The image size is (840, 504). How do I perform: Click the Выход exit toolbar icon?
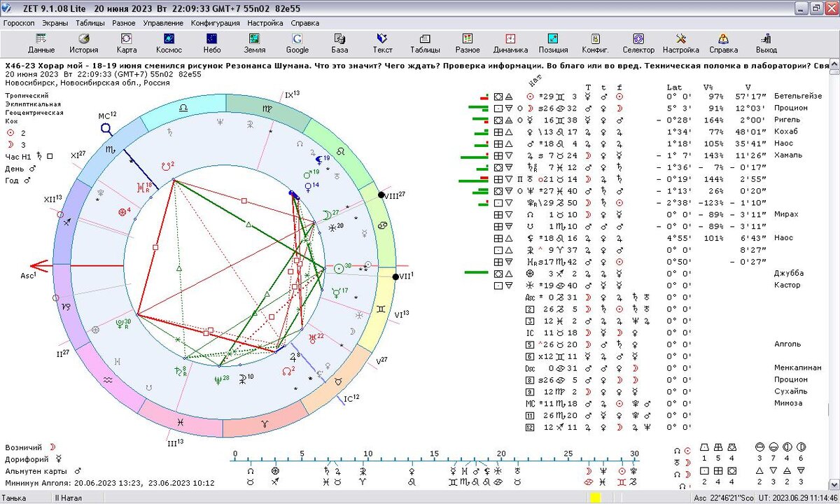766,43
